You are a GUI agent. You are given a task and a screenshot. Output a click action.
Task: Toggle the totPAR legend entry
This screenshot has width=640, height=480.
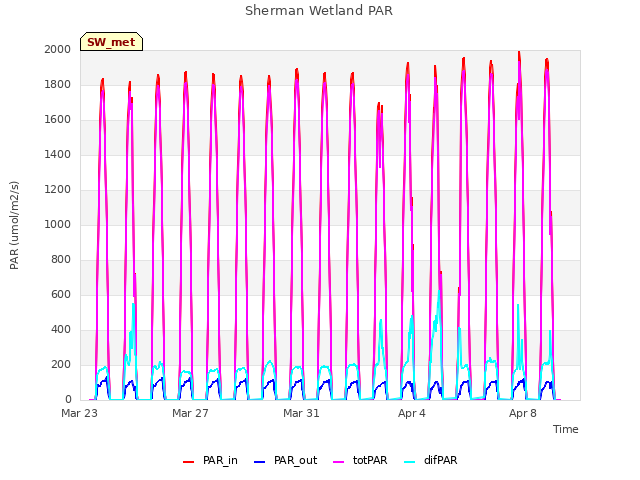point(360,460)
